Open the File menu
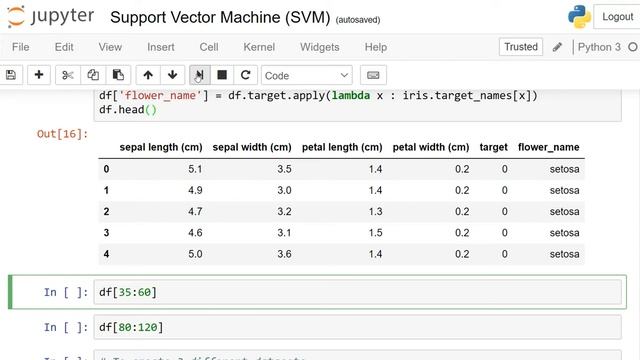Image resolution: width=640 pixels, height=360 pixels. pos(20,47)
